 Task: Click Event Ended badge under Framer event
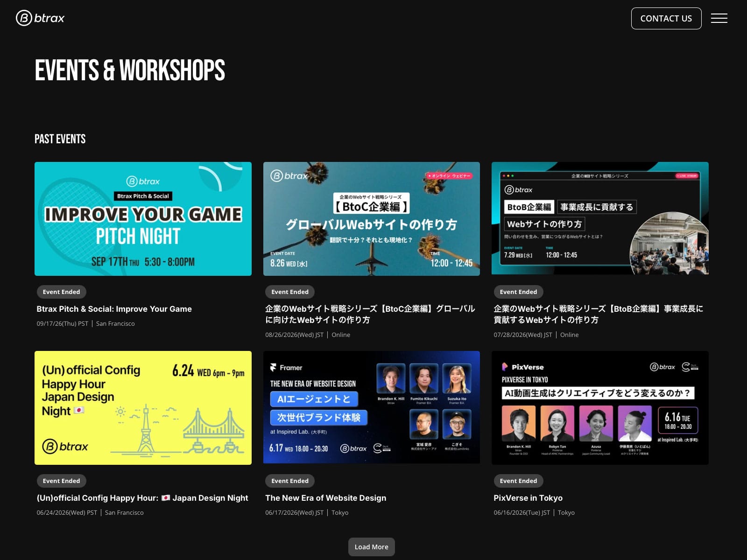pos(290,481)
